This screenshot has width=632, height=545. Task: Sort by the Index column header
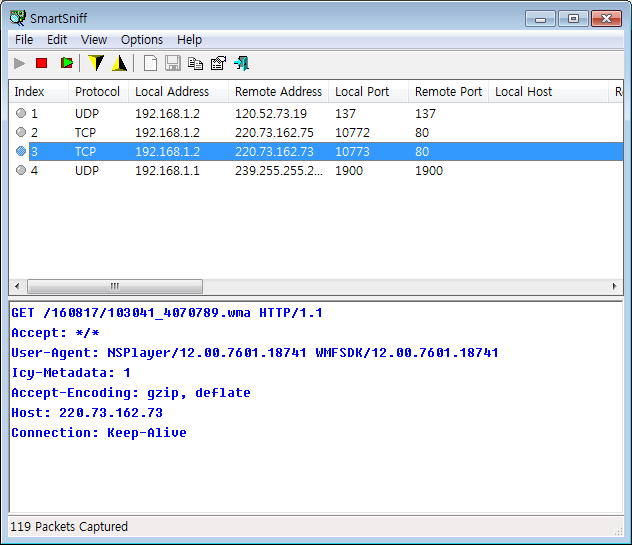(x=38, y=92)
